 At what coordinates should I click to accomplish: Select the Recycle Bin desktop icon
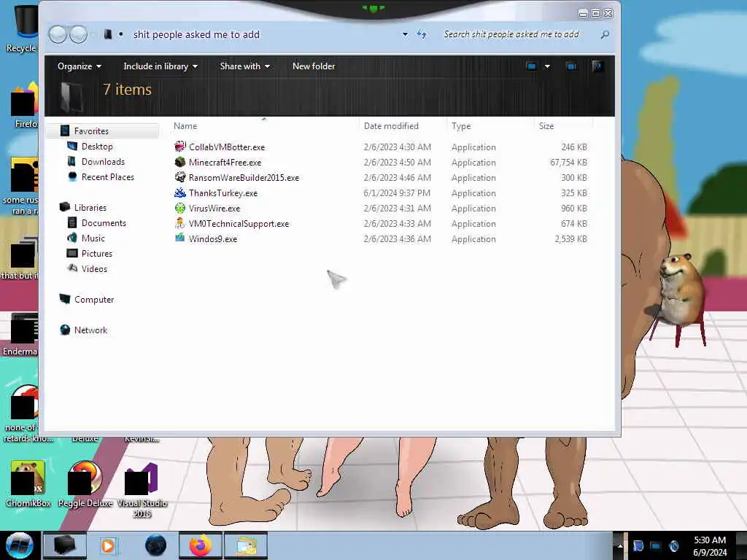click(x=21, y=28)
